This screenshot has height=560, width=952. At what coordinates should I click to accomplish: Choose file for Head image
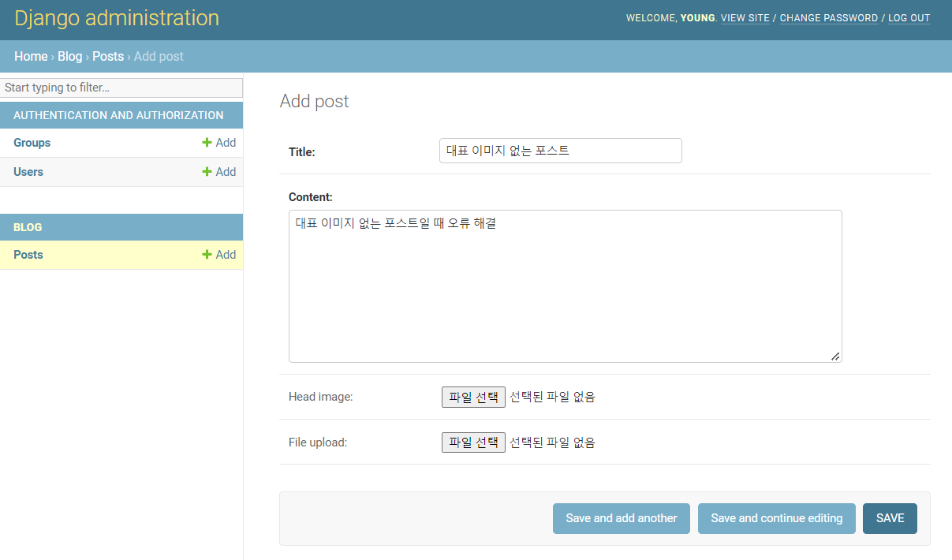pyautogui.click(x=473, y=397)
